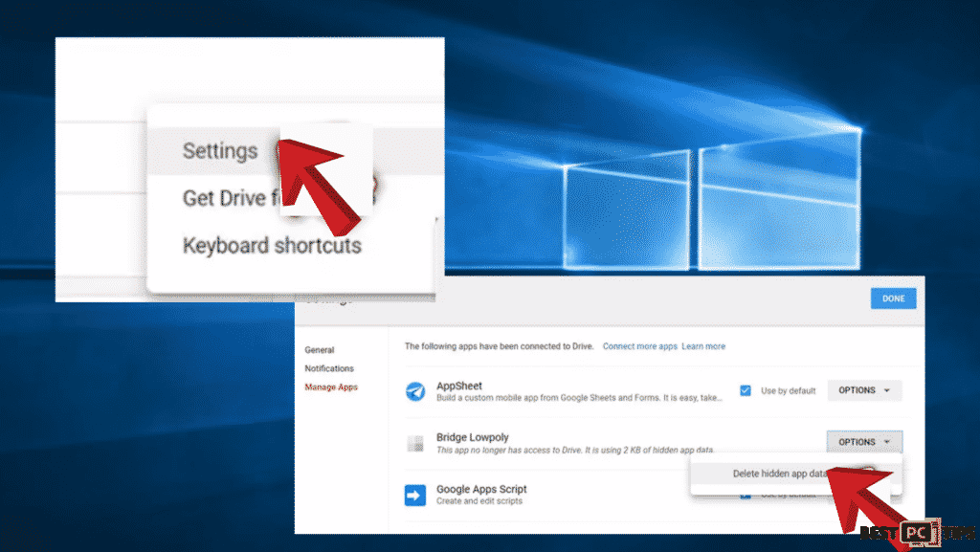Viewport: 980px width, 552px height.
Task: Uncheck Use by default for AppSheet
Action: click(x=745, y=390)
